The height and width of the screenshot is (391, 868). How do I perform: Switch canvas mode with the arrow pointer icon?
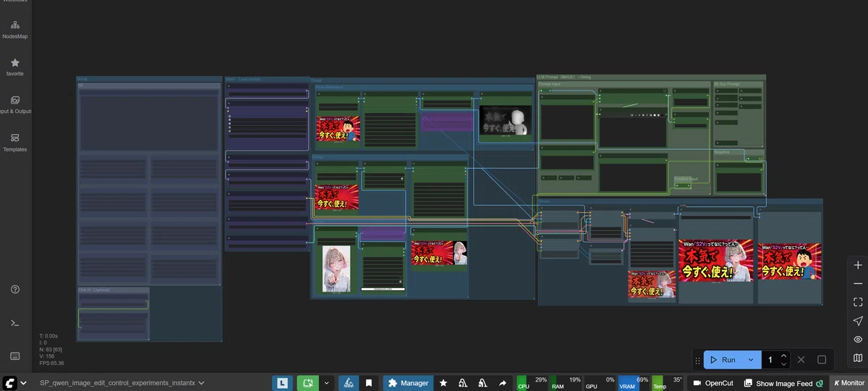pyautogui.click(x=858, y=321)
